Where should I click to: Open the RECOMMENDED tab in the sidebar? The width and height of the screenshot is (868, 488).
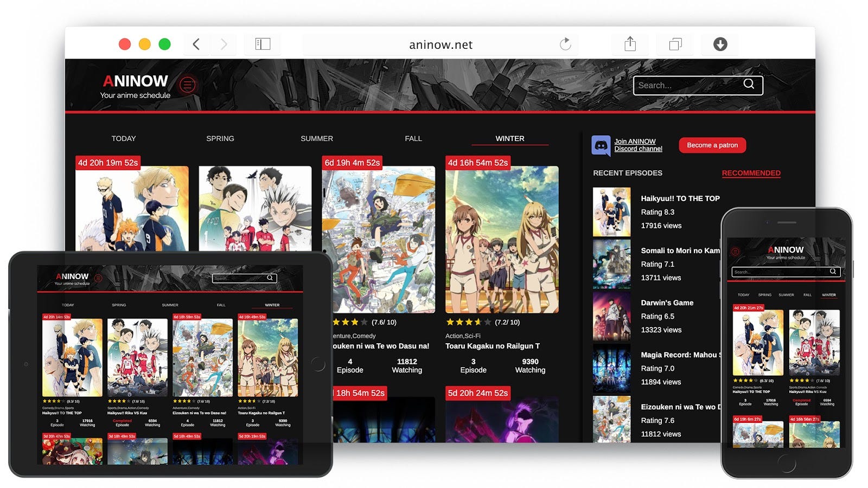point(751,173)
